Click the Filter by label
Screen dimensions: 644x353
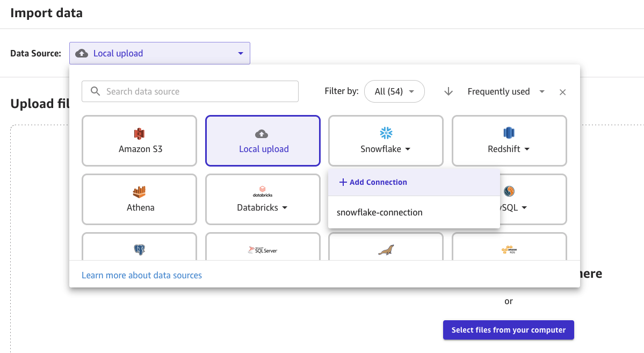tap(341, 91)
